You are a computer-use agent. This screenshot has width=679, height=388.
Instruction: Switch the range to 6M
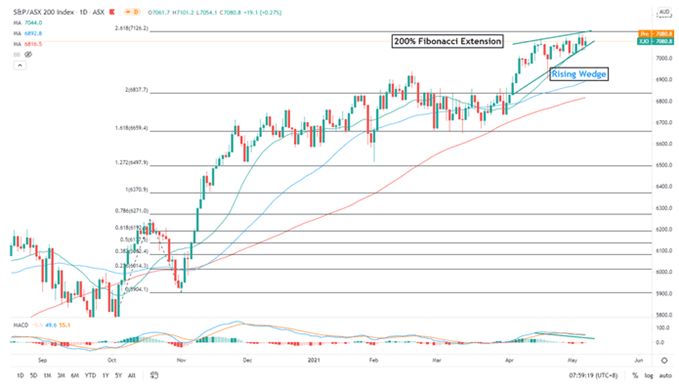tap(75, 375)
